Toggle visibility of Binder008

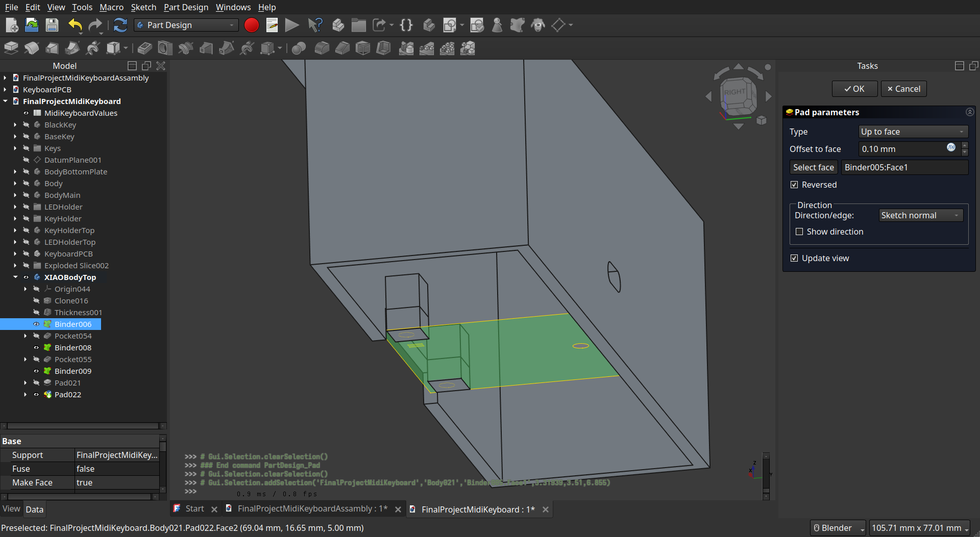point(36,348)
